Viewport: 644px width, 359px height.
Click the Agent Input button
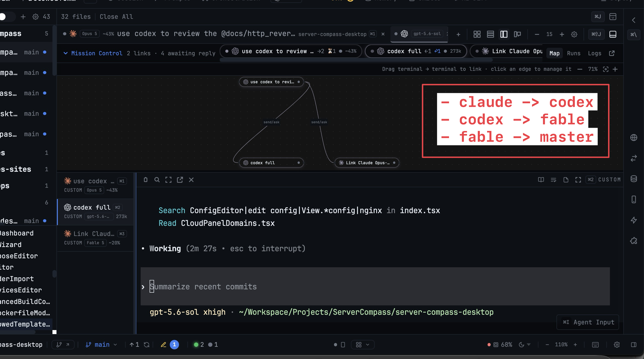pos(588,322)
